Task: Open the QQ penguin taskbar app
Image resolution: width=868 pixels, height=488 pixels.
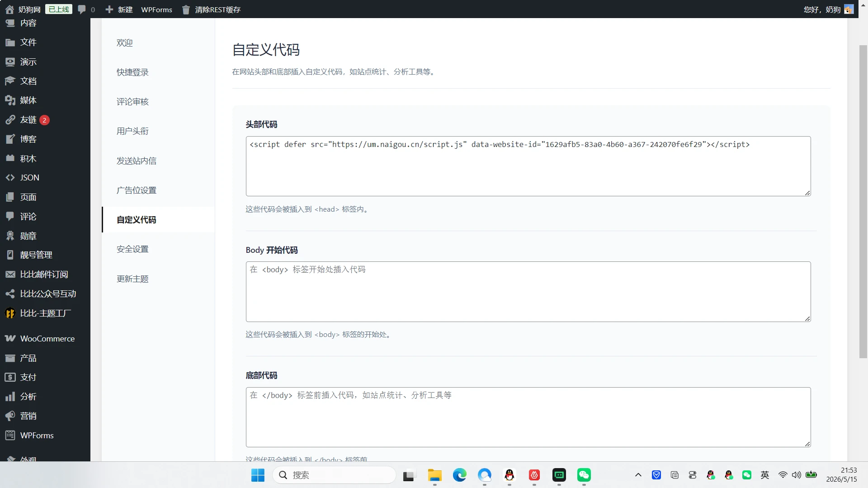Action: pyautogui.click(x=509, y=475)
